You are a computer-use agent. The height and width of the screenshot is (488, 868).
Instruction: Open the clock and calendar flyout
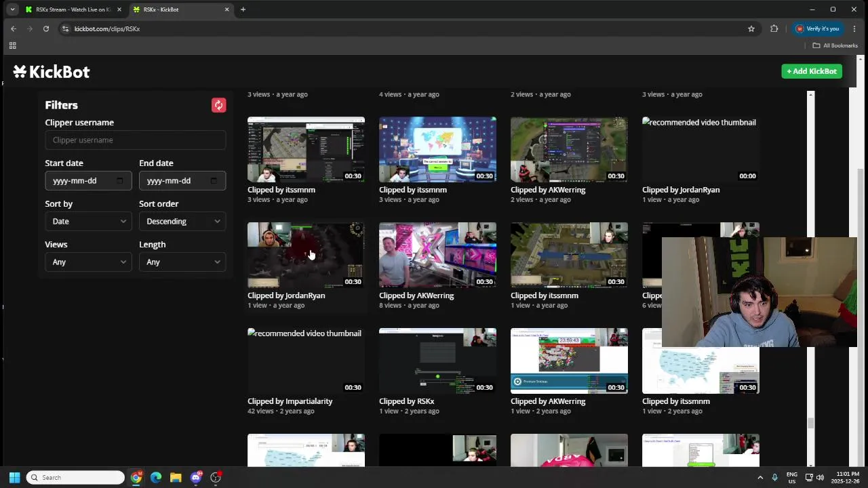(848, 478)
